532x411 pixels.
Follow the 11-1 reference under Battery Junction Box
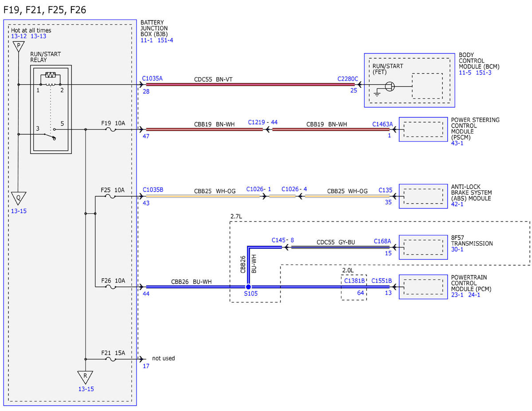tap(147, 40)
